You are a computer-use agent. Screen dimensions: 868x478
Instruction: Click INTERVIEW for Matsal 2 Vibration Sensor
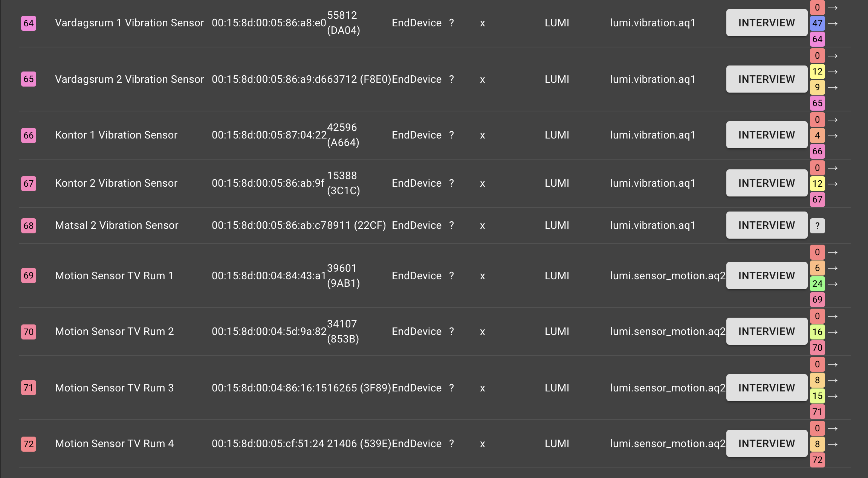766,225
